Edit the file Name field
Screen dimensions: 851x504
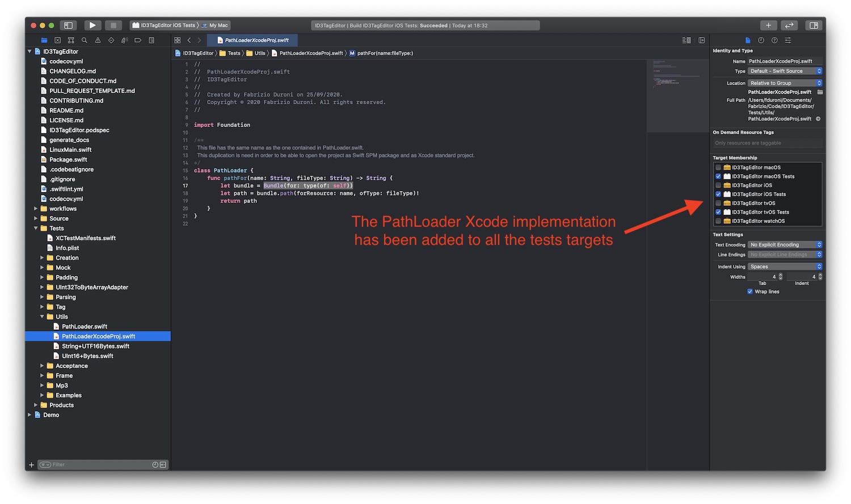point(785,61)
